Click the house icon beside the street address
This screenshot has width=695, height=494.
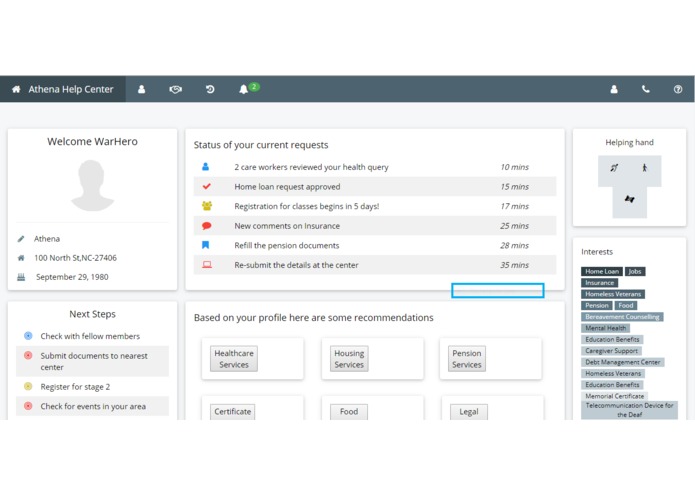[21, 258]
